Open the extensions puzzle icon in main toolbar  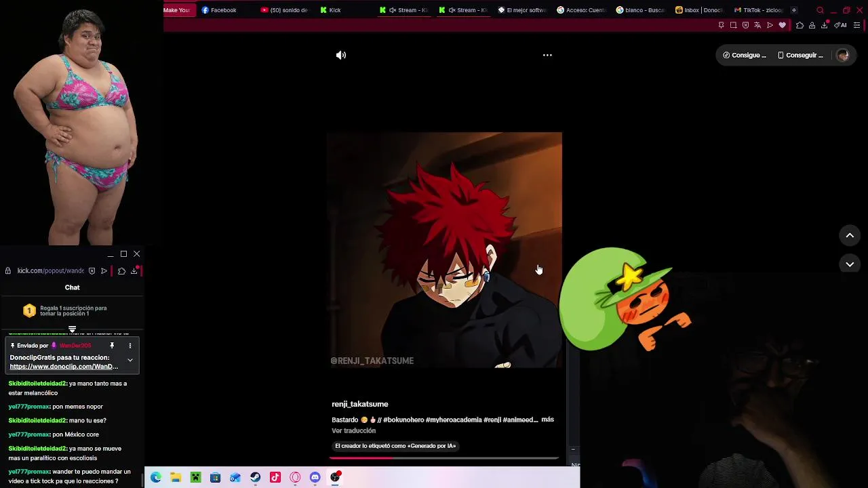800,25
